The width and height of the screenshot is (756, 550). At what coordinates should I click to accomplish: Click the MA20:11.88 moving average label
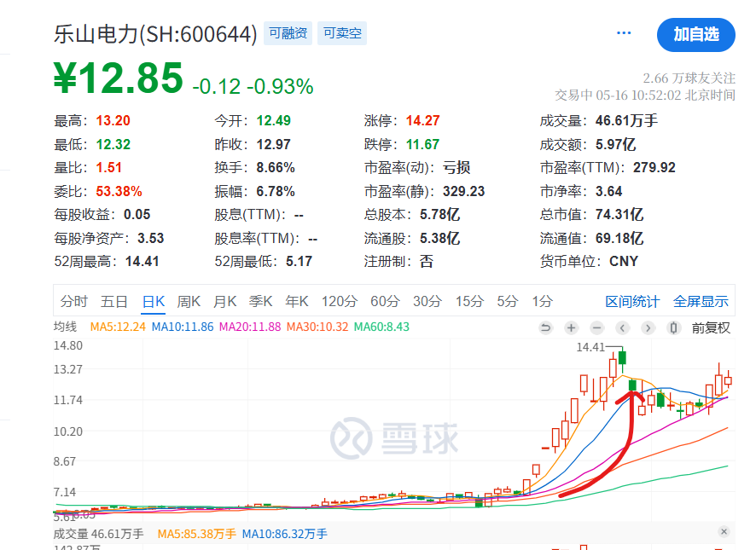coord(250,327)
